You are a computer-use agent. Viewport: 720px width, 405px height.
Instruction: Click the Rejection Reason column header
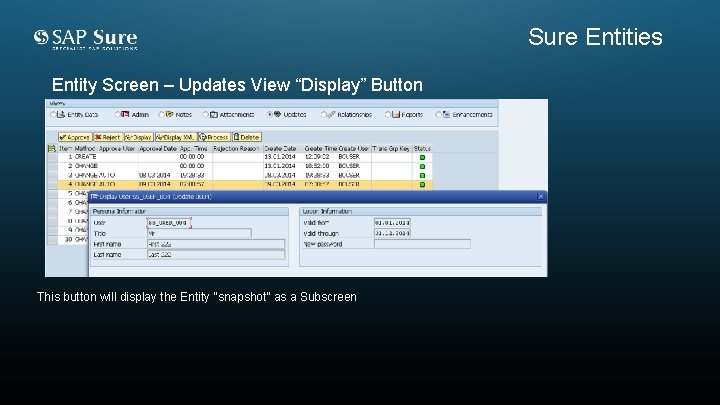236,148
